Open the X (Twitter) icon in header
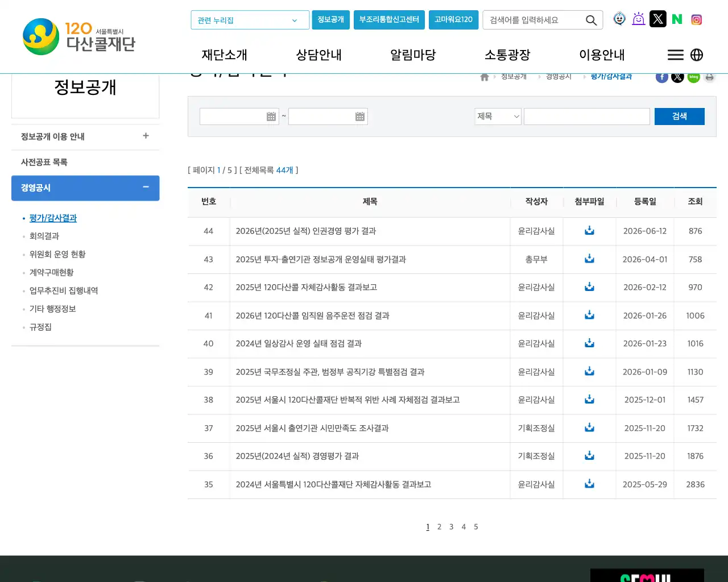728x582 pixels. (x=658, y=19)
